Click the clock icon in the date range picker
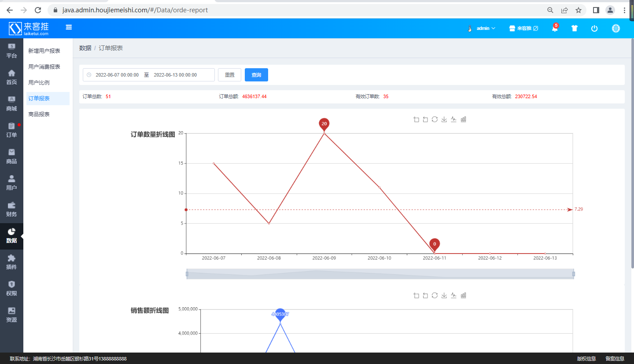 click(89, 75)
